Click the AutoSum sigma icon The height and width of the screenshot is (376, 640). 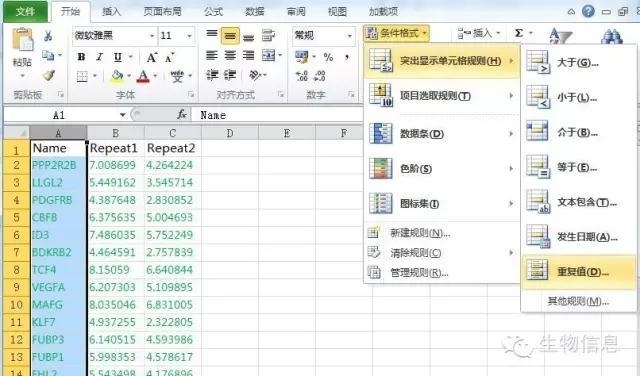[x=518, y=33]
